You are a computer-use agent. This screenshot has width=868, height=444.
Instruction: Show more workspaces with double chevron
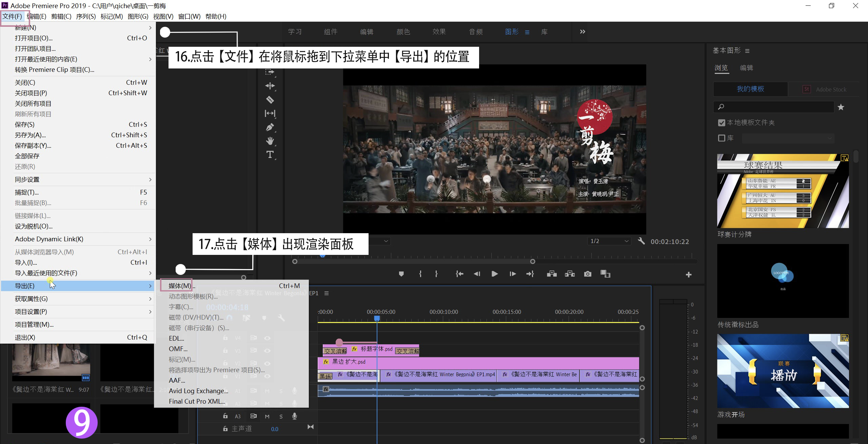tap(583, 32)
